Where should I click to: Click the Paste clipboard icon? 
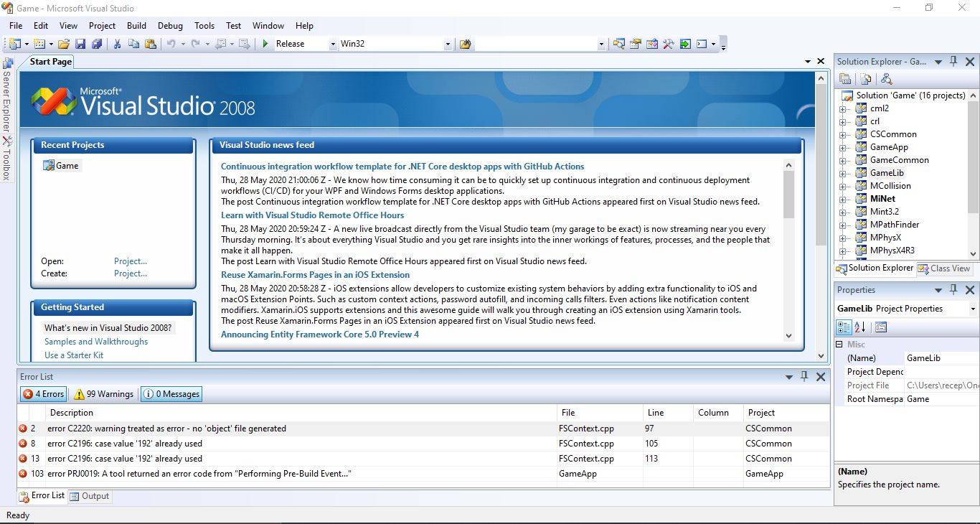[150, 44]
